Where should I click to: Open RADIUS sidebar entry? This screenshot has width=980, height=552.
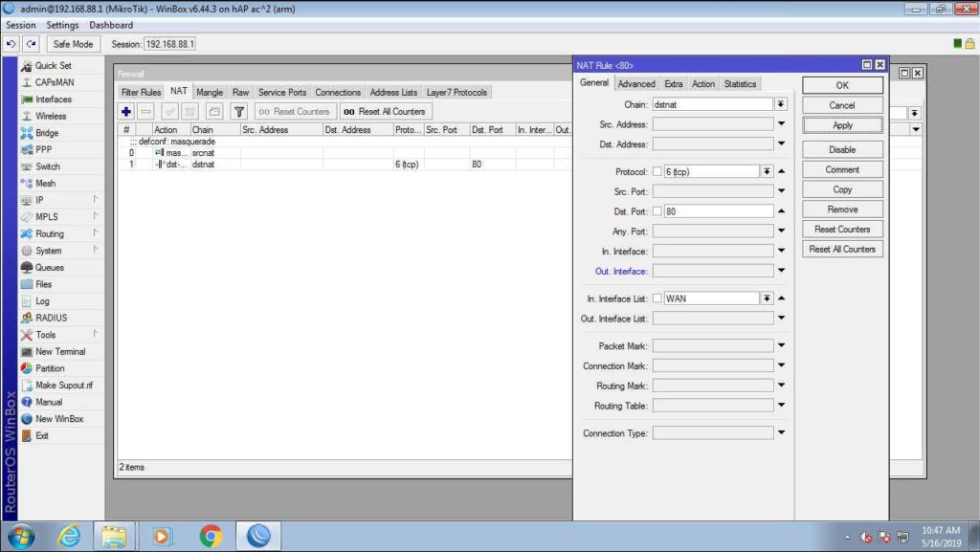(x=51, y=318)
